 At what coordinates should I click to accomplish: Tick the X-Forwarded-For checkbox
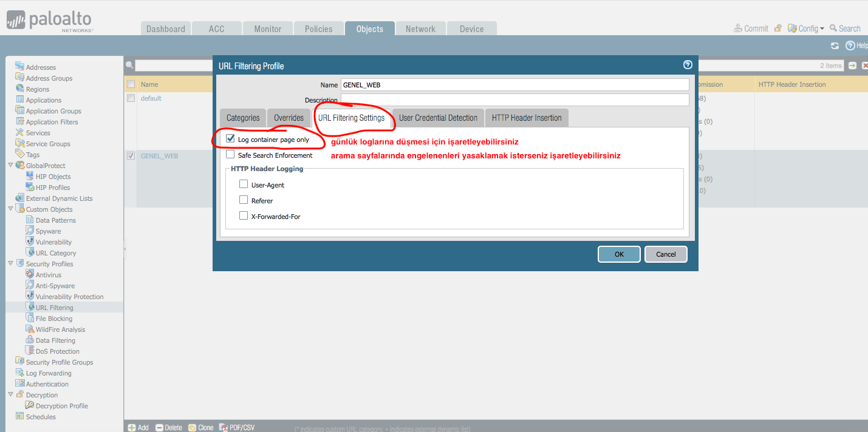244,216
